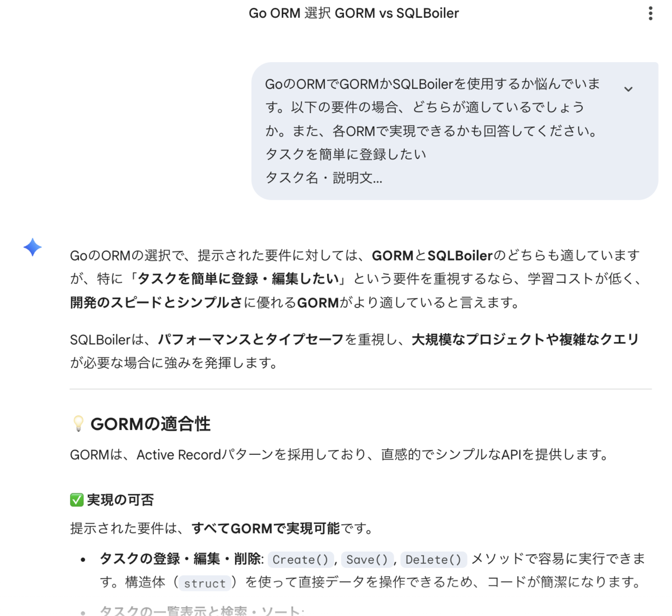Screen dimensions: 672x616
Task: Click bold text 「タスクを簡単に登録・編集したい」
Action: click(239, 279)
